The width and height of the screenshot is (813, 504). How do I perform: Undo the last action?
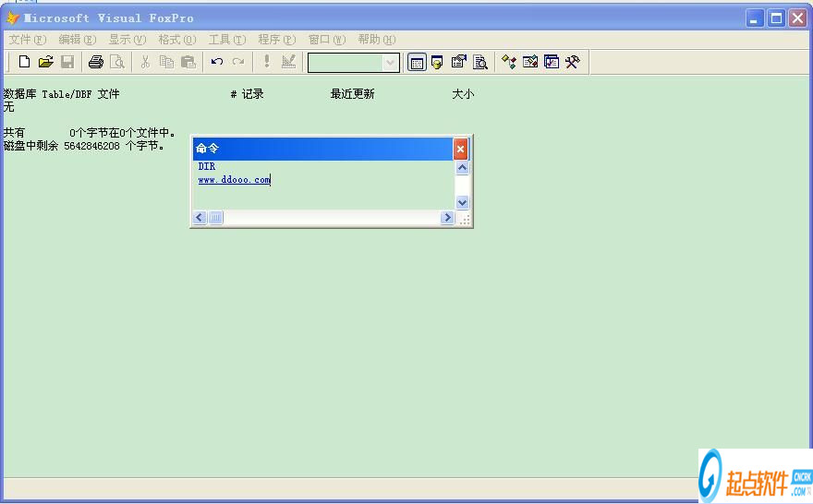point(217,62)
